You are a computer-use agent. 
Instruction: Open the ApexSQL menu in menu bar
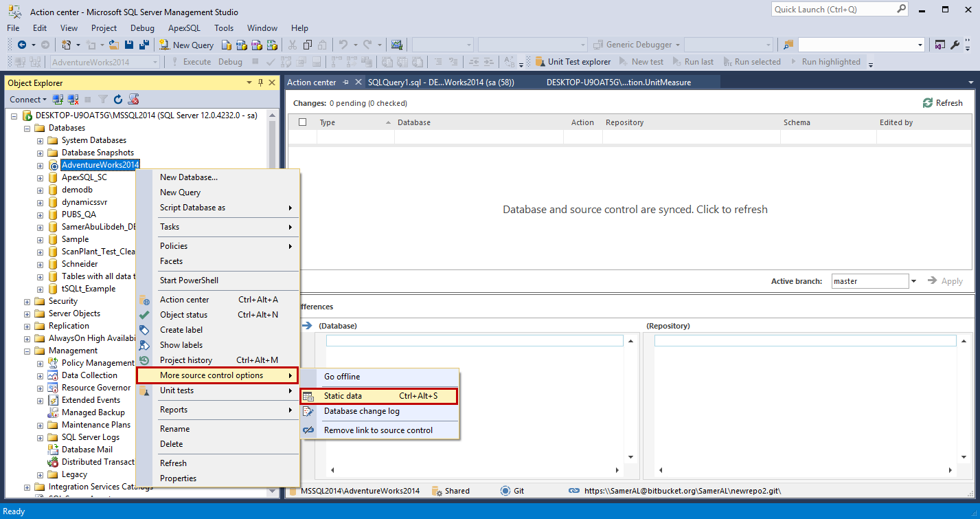(184, 28)
